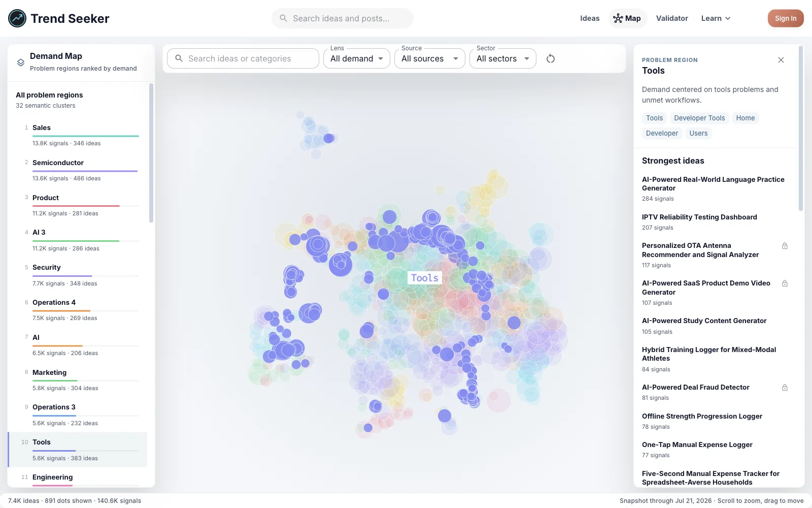The image size is (812, 508).
Task: Click the Home tag chip
Action: click(x=746, y=118)
